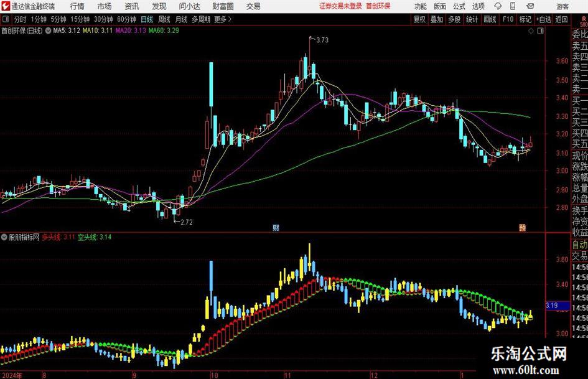
Task: Click the 游客 user label
Action: click(x=562, y=6)
